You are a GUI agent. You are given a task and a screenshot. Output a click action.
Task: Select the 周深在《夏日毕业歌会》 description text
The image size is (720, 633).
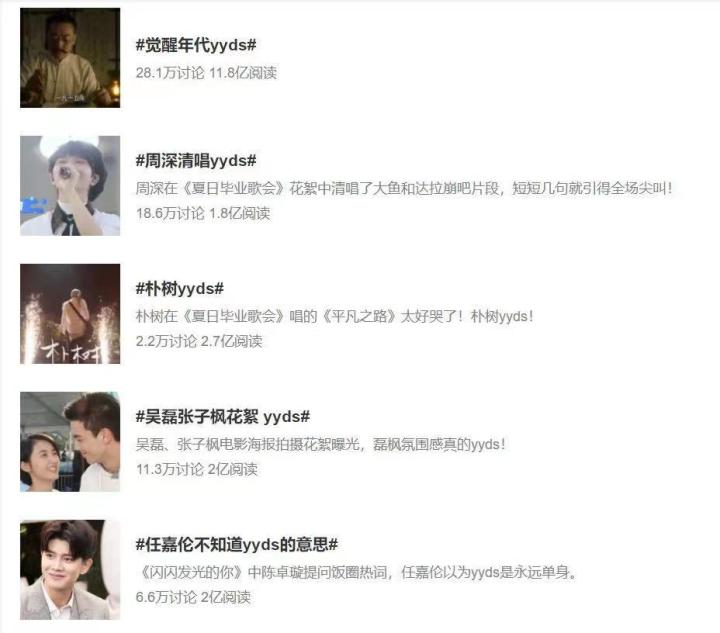tap(404, 188)
